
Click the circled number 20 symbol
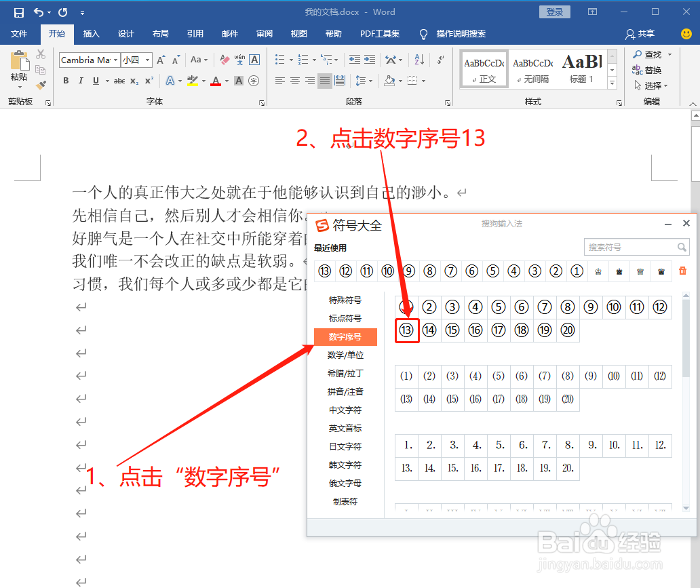568,330
